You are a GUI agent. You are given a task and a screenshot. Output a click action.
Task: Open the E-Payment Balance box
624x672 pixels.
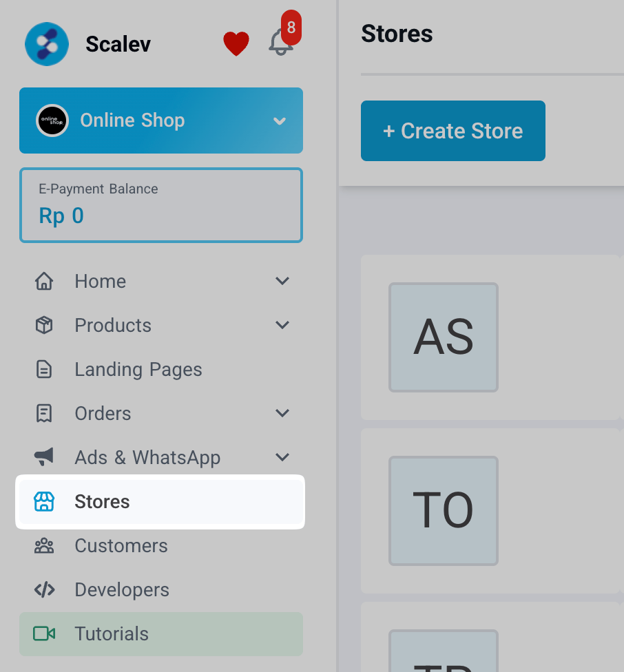point(161,206)
